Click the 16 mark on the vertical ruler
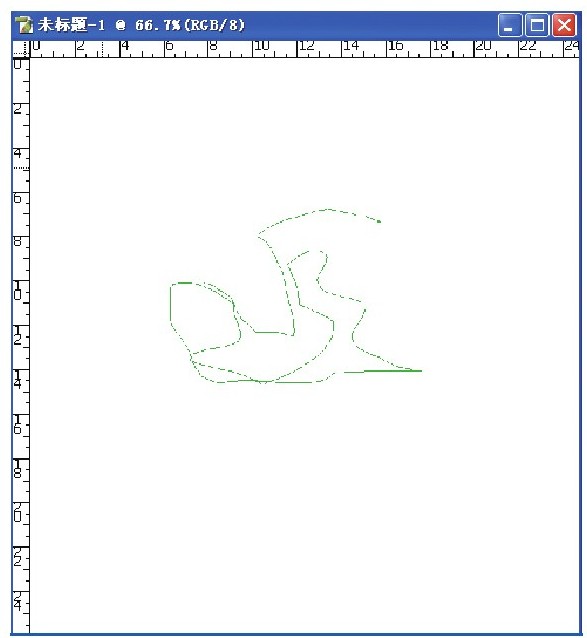Viewport: 587px width, 638px height. (x=17, y=424)
